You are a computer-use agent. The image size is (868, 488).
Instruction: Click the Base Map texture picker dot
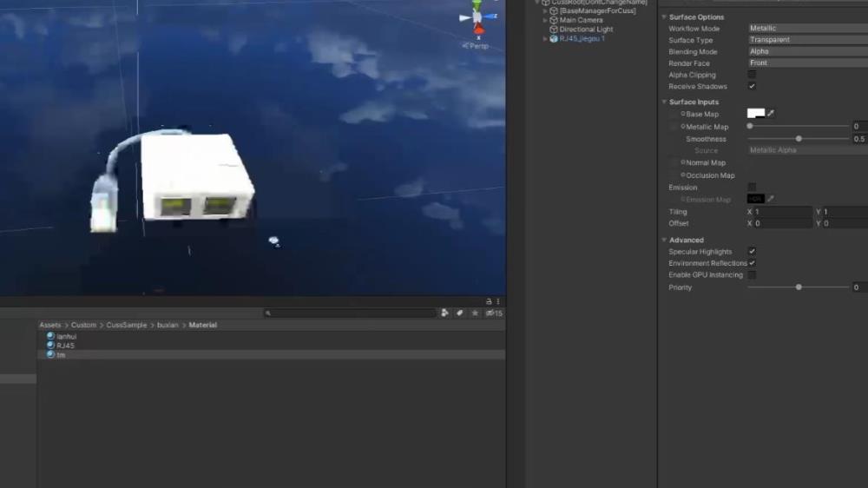682,114
